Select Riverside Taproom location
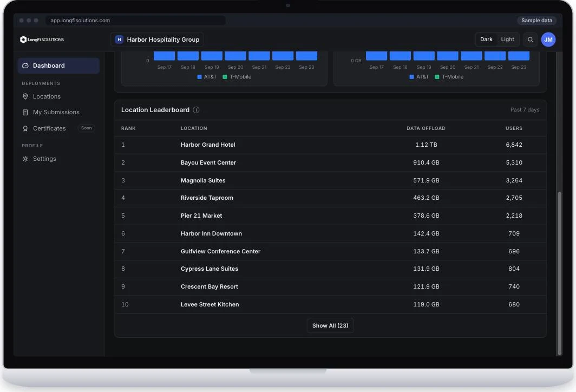 point(207,198)
